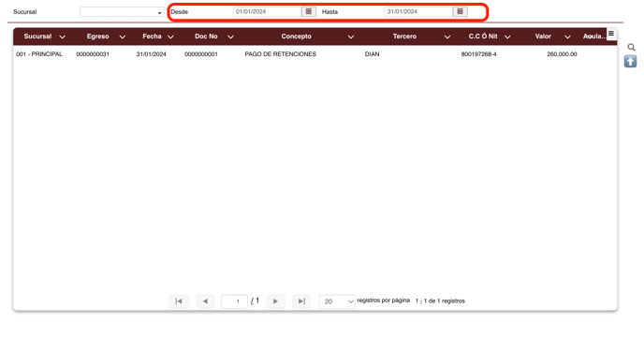Click the magnifying glass search icon

point(631,47)
